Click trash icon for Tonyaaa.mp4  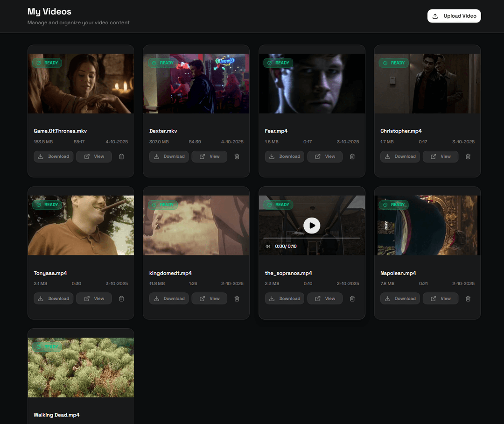pos(121,298)
